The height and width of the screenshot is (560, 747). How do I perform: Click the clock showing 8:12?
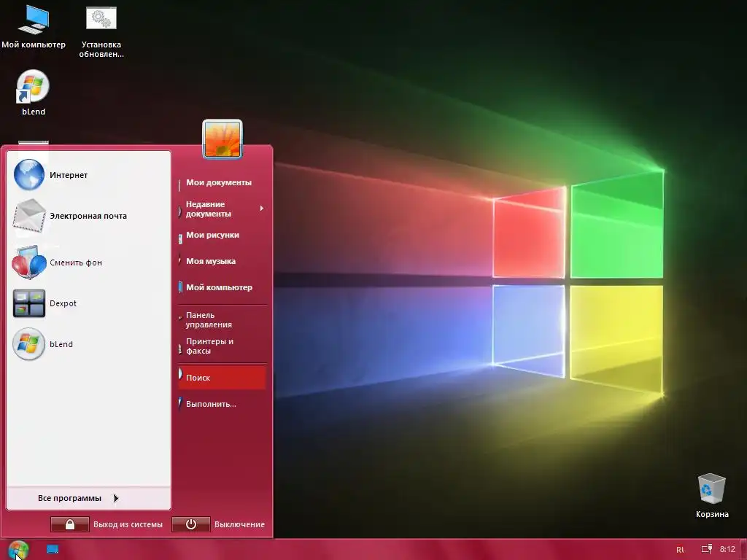727,549
